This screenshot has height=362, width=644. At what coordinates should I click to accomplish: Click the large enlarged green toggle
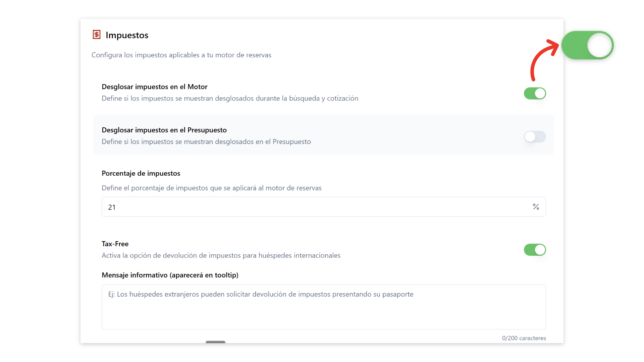pyautogui.click(x=587, y=45)
